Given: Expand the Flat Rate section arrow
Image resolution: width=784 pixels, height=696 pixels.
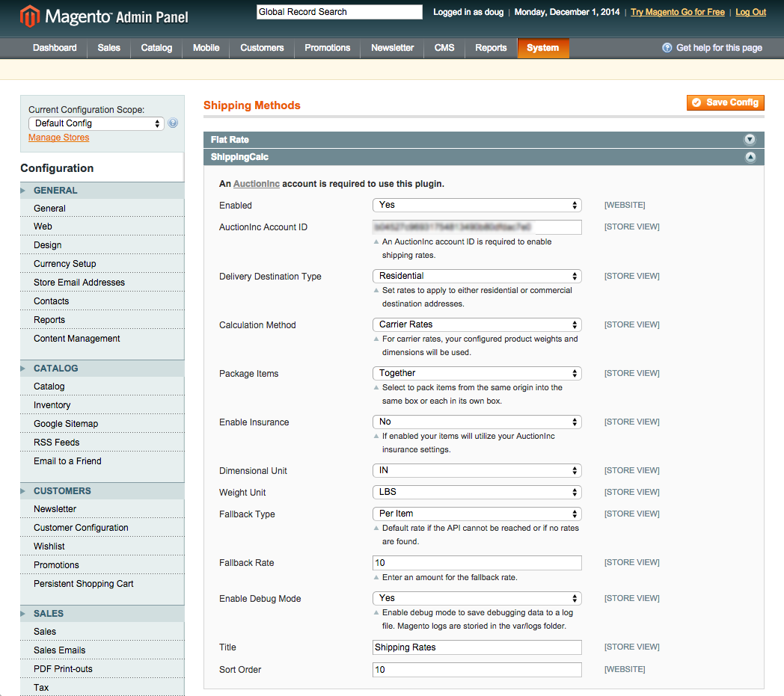Looking at the screenshot, I should coord(750,139).
